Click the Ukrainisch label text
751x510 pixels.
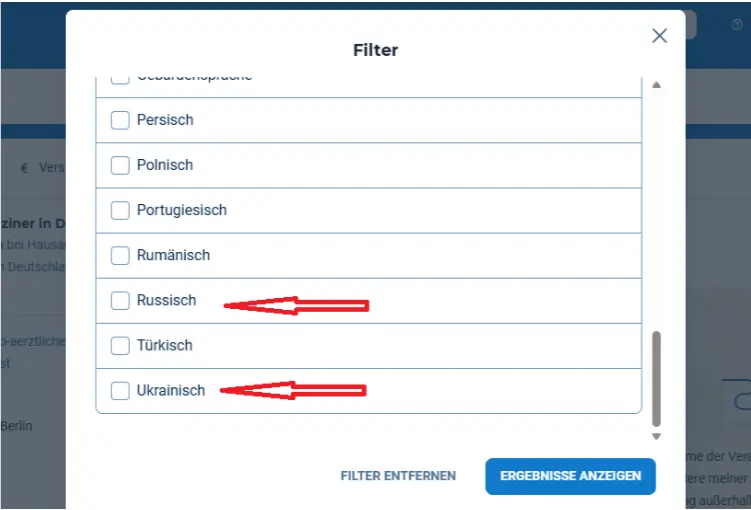pos(171,390)
